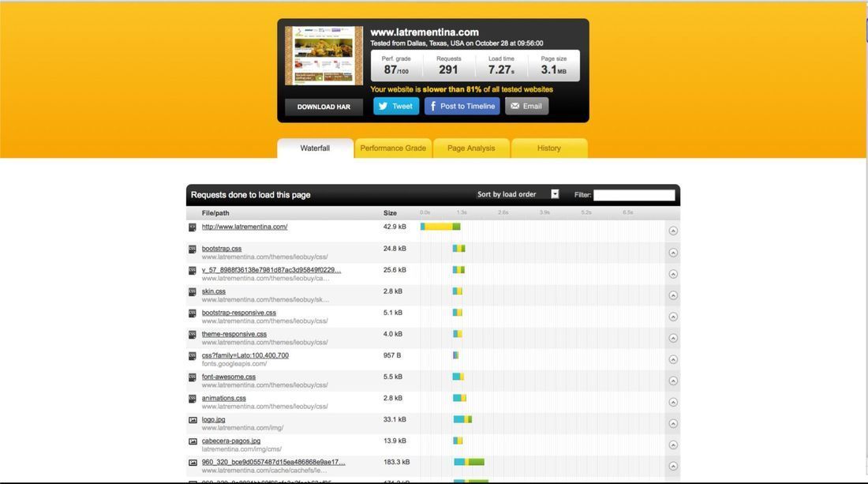Open the bootstrap-responsive.css link
868x484 pixels.
coord(238,313)
